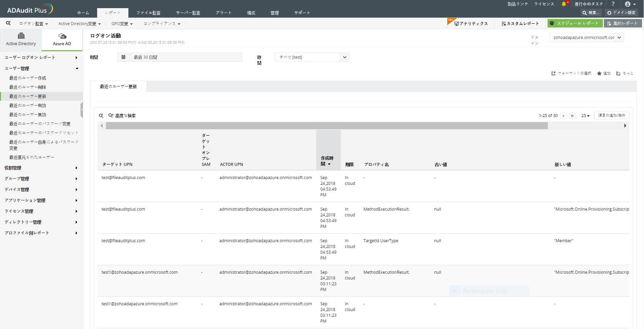Click the horizontal table scrollbar

pos(326,126)
